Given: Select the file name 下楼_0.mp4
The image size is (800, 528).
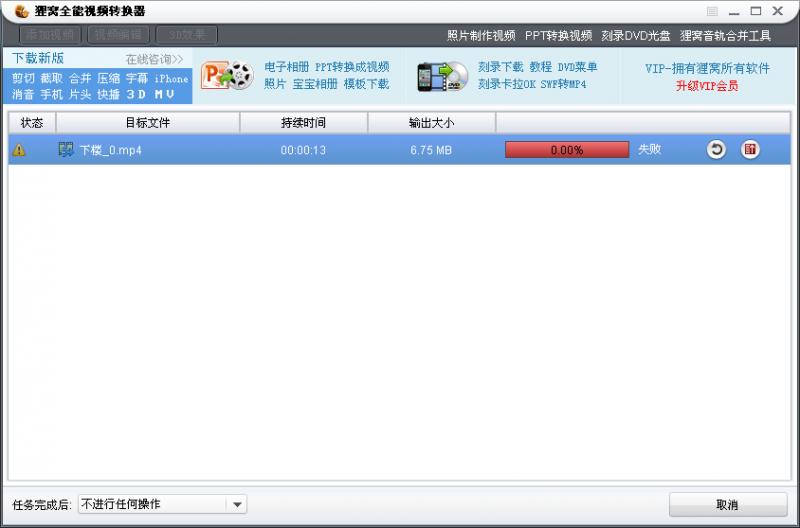Looking at the screenshot, I should (x=111, y=150).
